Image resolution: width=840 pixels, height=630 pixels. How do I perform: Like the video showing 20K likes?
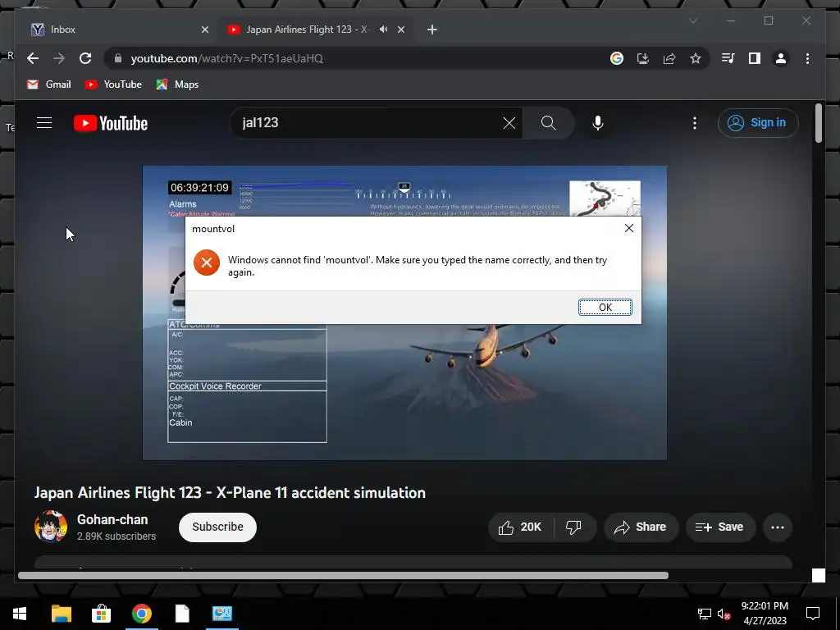click(520, 527)
